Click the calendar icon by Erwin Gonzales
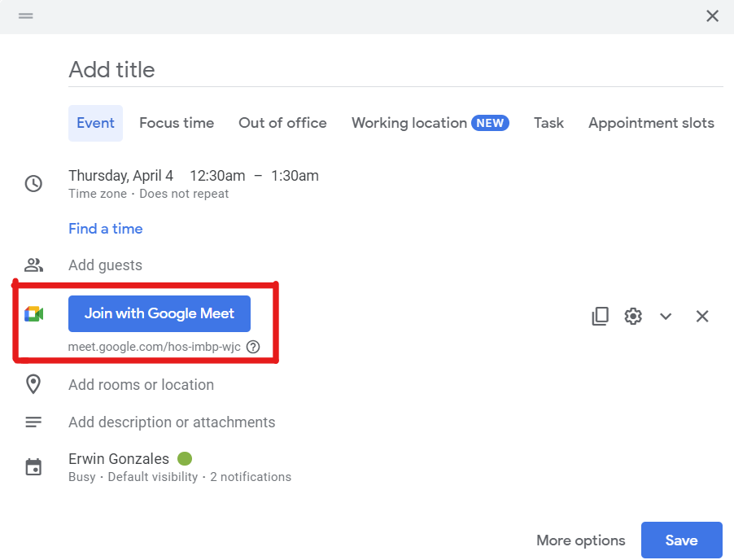Image resolution: width=734 pixels, height=560 pixels. pyautogui.click(x=33, y=467)
